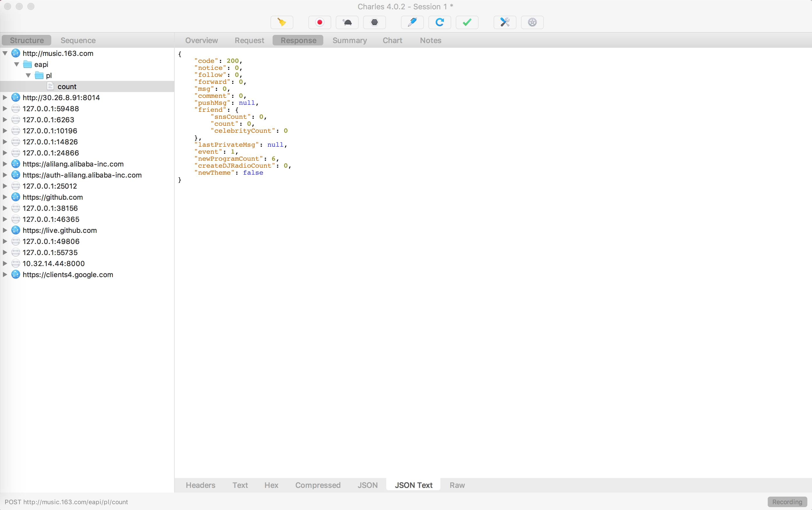The width and height of the screenshot is (812, 510).
Task: Click the broom clear session icon
Action: pos(282,22)
